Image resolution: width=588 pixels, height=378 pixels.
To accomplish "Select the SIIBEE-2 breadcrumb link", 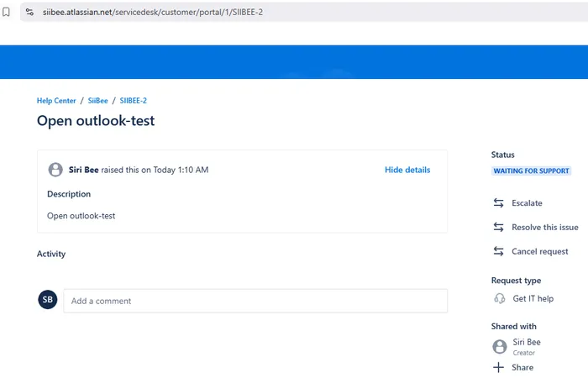I will 134,101.
